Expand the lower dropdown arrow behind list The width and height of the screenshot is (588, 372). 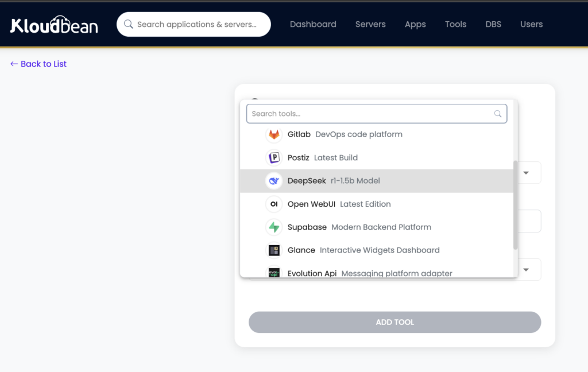526,270
